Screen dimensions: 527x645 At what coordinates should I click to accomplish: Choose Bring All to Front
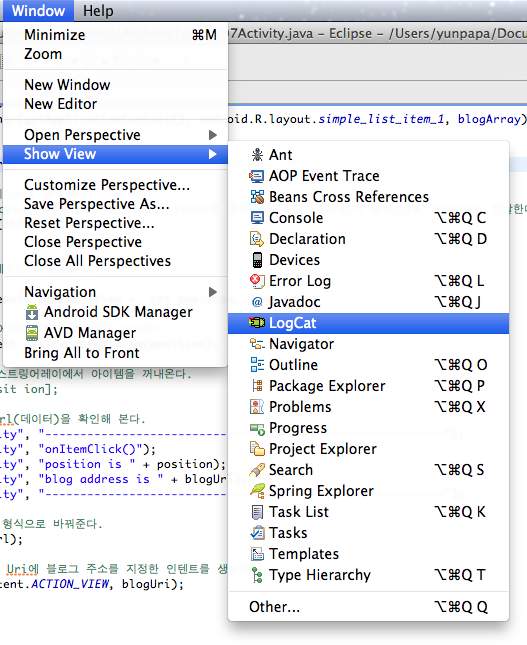[x=116, y=353]
